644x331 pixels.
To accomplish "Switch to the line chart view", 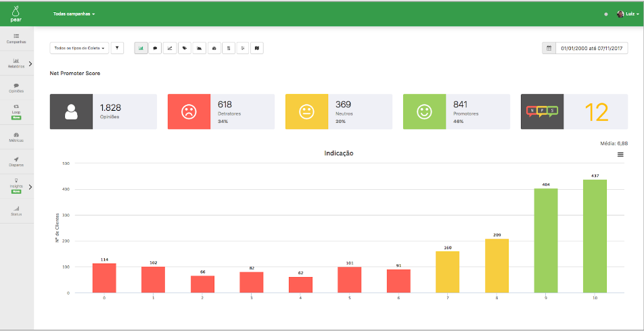I will pos(170,48).
